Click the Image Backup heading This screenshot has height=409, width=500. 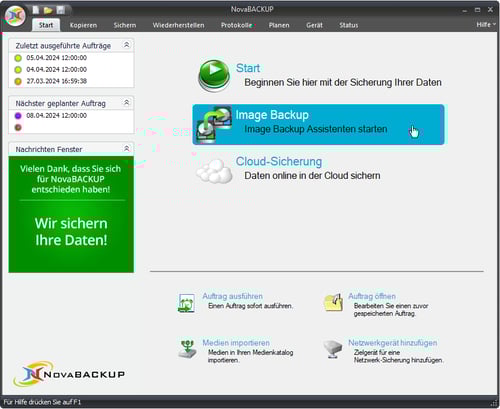[272, 115]
